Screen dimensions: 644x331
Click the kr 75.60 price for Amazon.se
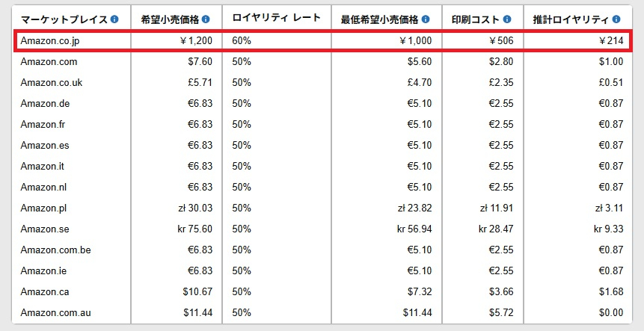click(195, 229)
